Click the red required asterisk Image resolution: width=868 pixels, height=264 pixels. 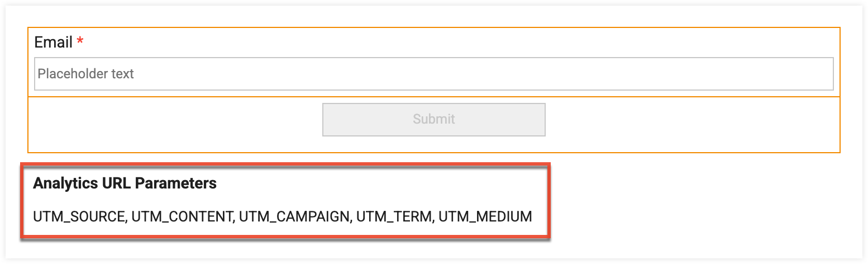(80, 42)
